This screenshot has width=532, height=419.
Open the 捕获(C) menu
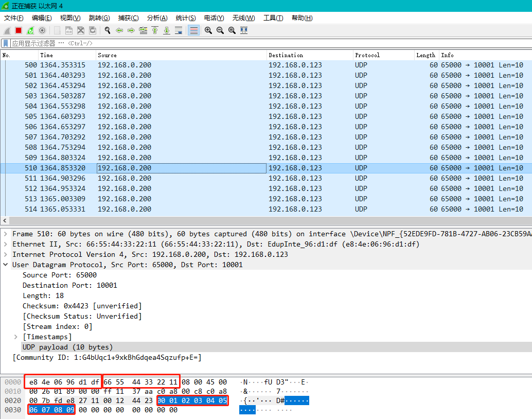pyautogui.click(x=128, y=18)
